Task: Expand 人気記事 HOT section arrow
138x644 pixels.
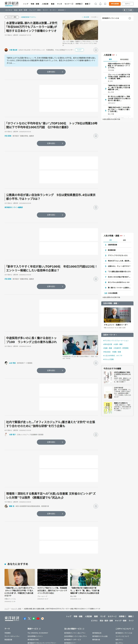Action: 117,55
